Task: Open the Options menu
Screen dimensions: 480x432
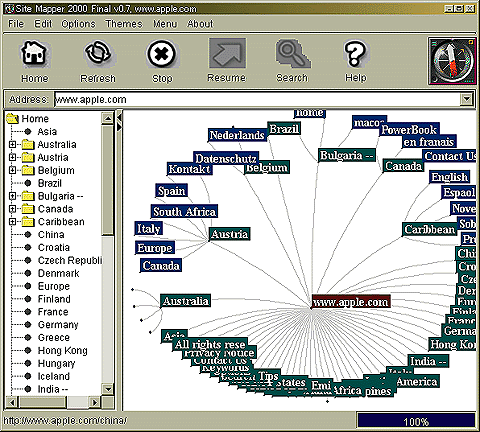Action: pyautogui.click(x=78, y=24)
